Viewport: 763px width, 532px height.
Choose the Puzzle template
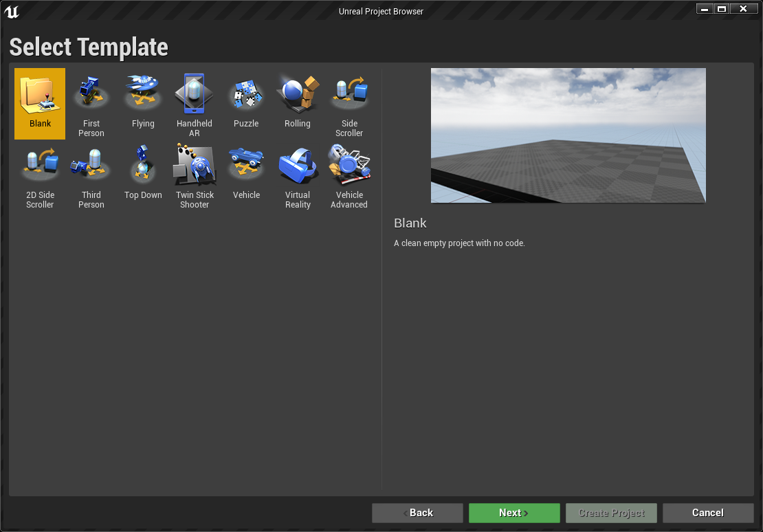pos(245,104)
